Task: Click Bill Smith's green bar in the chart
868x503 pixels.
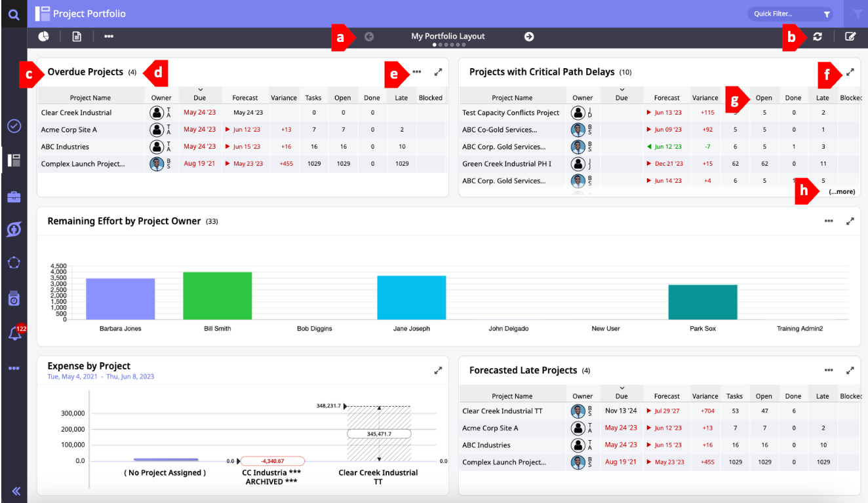Action: pyautogui.click(x=218, y=296)
